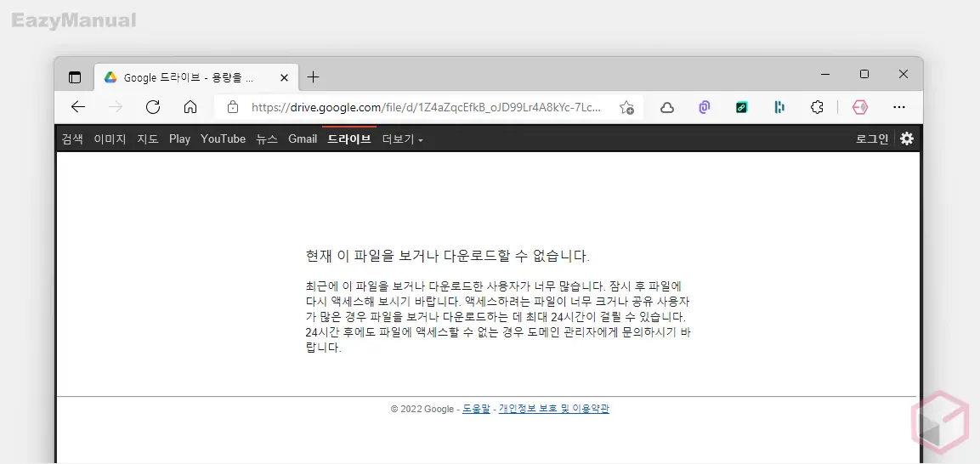The image size is (980, 464).
Task: Go forward with the greyed-out forward arrow
Action: click(116, 107)
